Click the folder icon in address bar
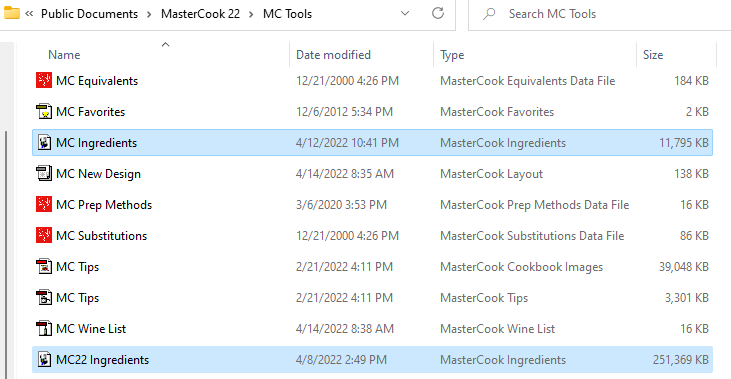731x379 pixels. pyautogui.click(x=12, y=14)
